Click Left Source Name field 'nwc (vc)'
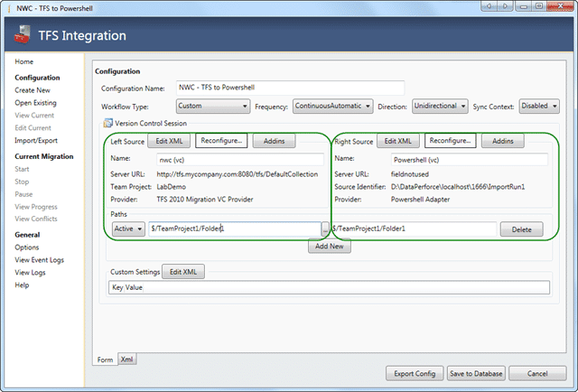578x392 pixels. click(x=240, y=160)
